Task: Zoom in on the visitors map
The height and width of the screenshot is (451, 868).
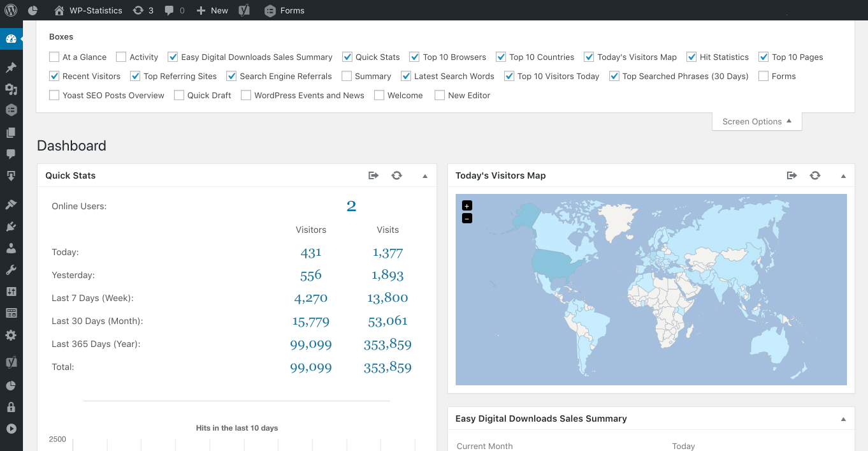Action: tap(467, 205)
